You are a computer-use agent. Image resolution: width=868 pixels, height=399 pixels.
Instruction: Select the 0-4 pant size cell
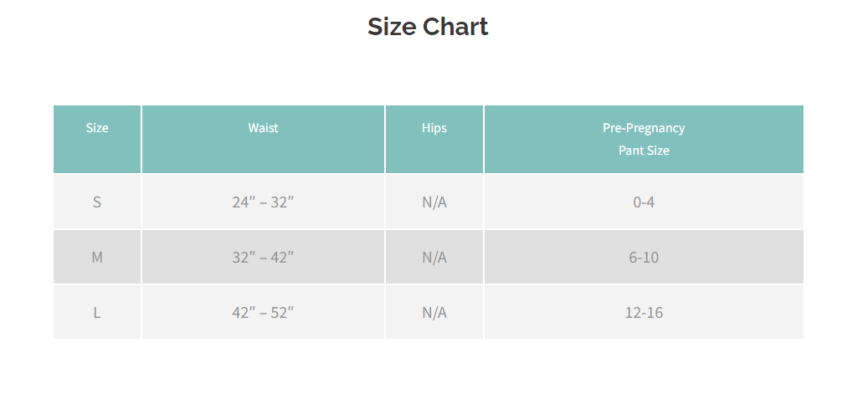click(644, 202)
